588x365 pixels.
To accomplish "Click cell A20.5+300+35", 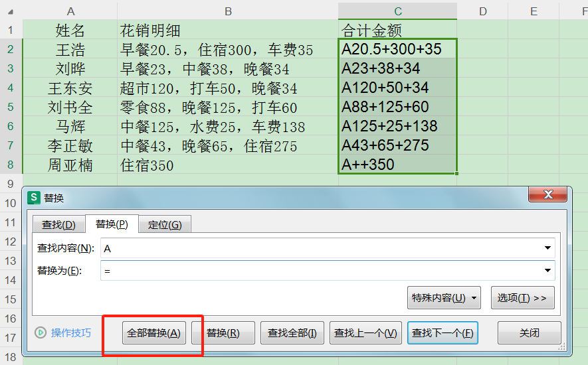I will tap(397, 49).
